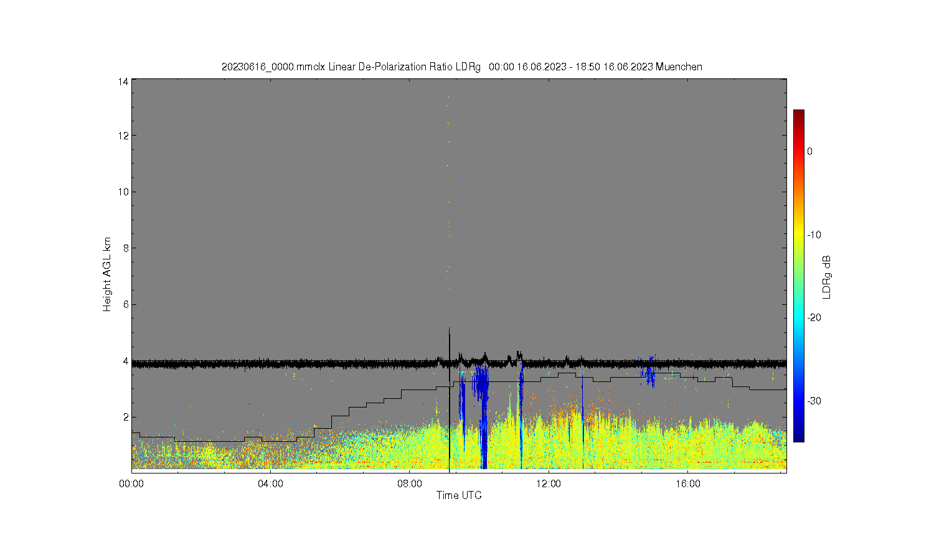The height and width of the screenshot is (560, 934).
Task: Select the 16:00 time tick label
Action: [687, 483]
